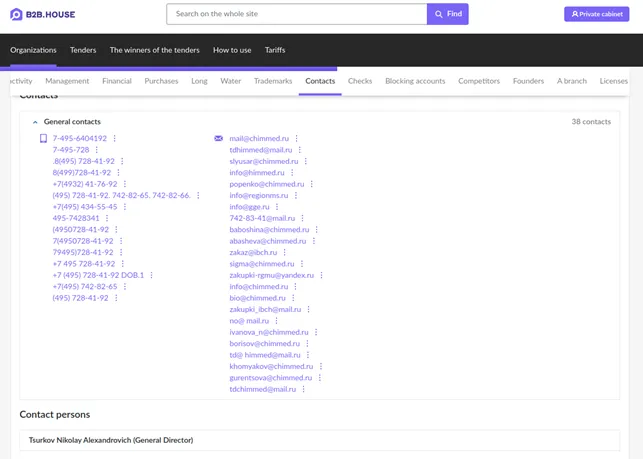Image resolution: width=643 pixels, height=459 pixels.
Task: Click the Search on the whole site field
Action: 296,14
